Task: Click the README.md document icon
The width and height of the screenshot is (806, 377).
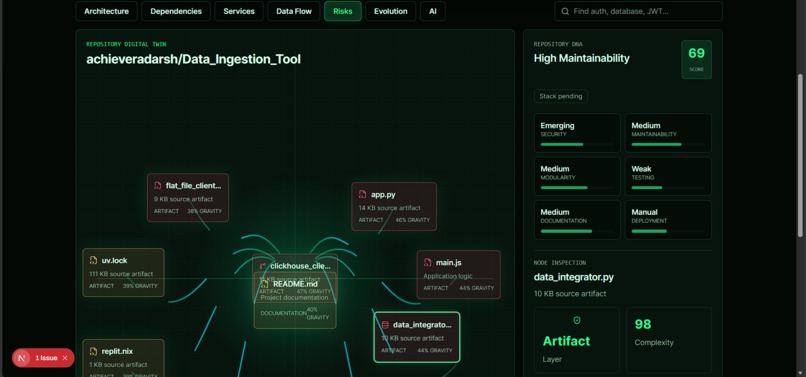Action: (x=265, y=284)
